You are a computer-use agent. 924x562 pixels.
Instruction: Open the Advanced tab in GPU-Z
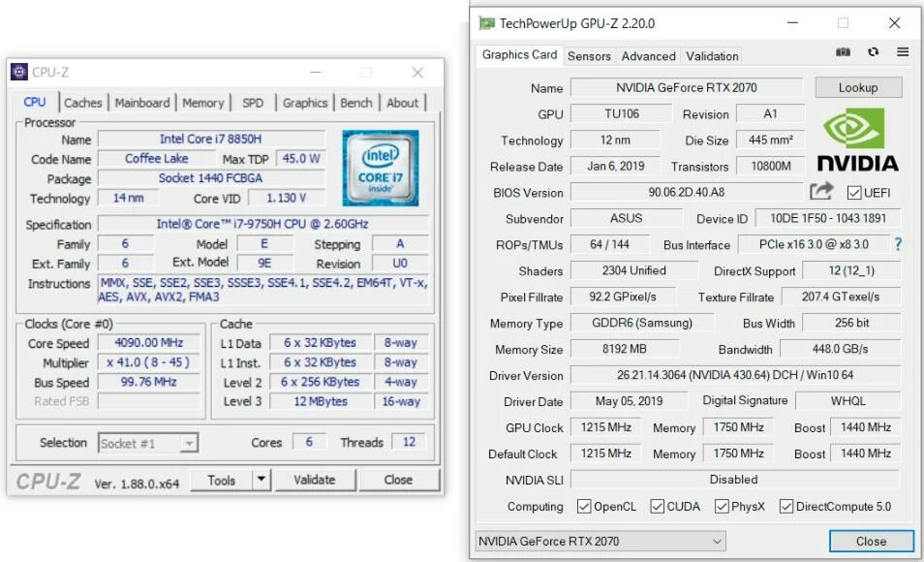click(648, 56)
